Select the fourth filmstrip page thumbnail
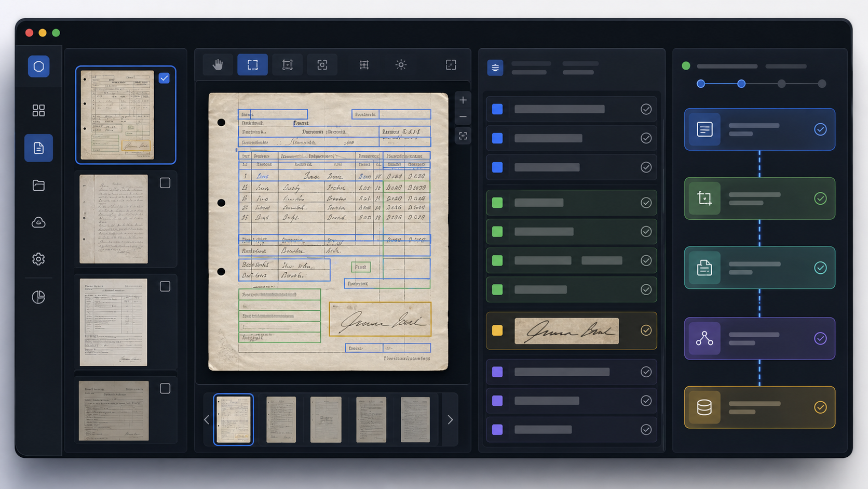The height and width of the screenshot is (489, 868). pyautogui.click(x=371, y=419)
